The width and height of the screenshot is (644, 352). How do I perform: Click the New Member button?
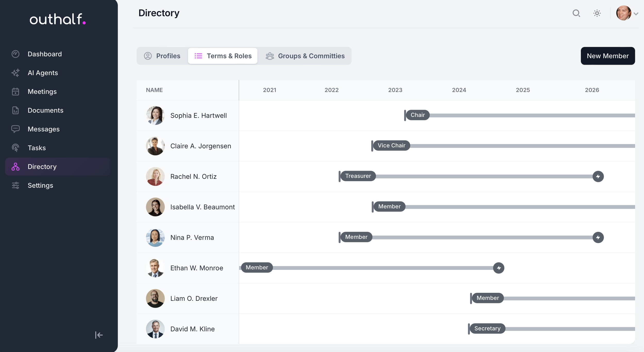tap(607, 56)
